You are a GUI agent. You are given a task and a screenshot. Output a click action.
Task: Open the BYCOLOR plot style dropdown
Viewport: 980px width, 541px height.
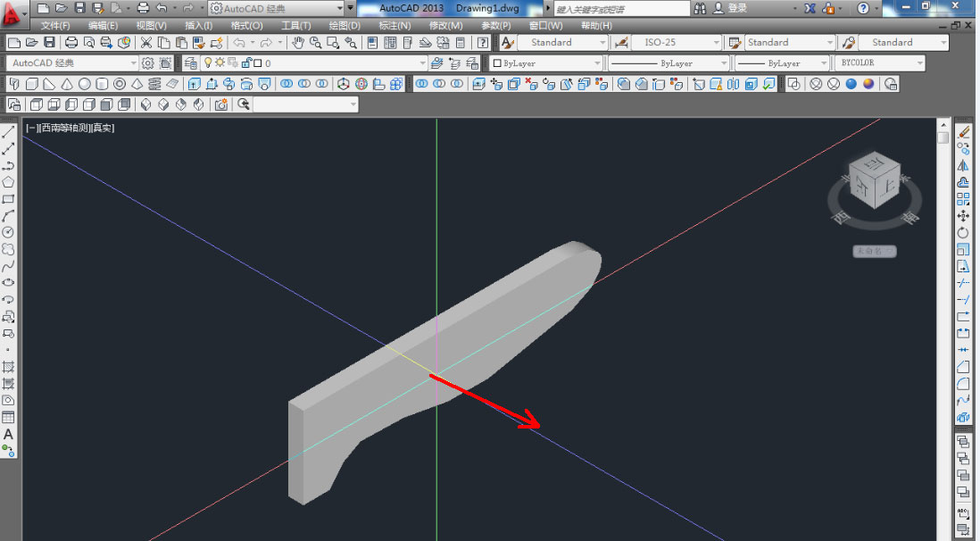879,63
